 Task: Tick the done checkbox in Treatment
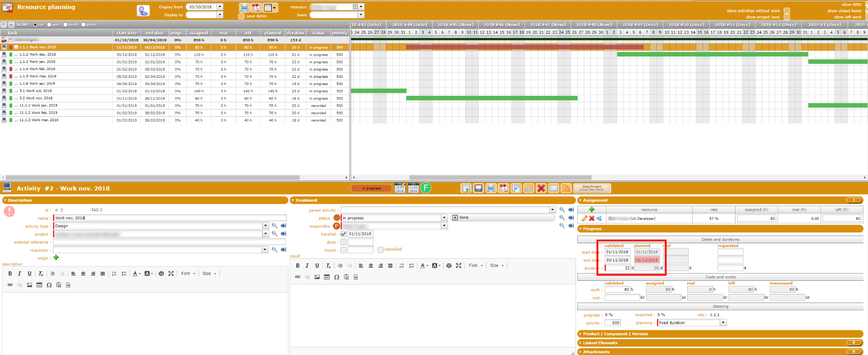[x=344, y=242]
